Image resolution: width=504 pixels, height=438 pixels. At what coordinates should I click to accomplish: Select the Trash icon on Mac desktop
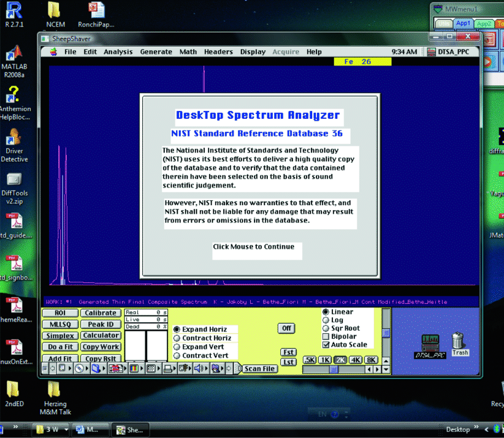460,344
